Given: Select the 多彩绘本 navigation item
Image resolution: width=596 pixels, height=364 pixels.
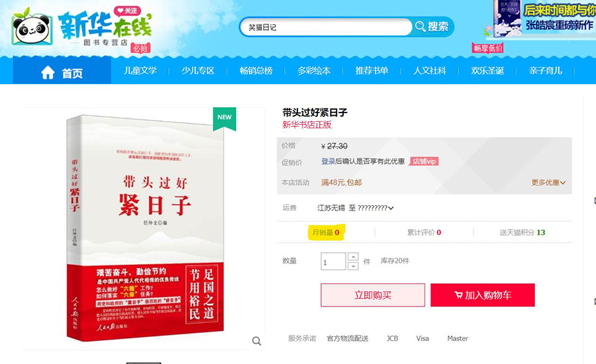Looking at the screenshot, I should click(314, 71).
